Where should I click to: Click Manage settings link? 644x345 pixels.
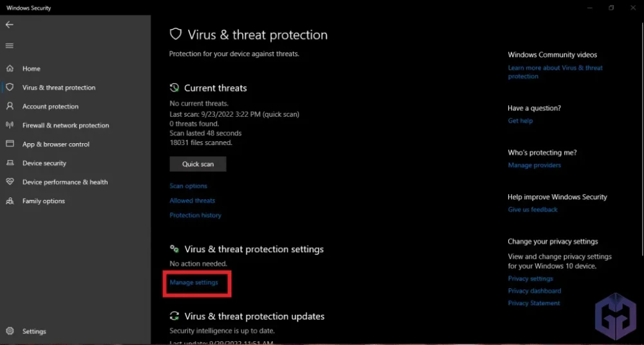(x=194, y=282)
